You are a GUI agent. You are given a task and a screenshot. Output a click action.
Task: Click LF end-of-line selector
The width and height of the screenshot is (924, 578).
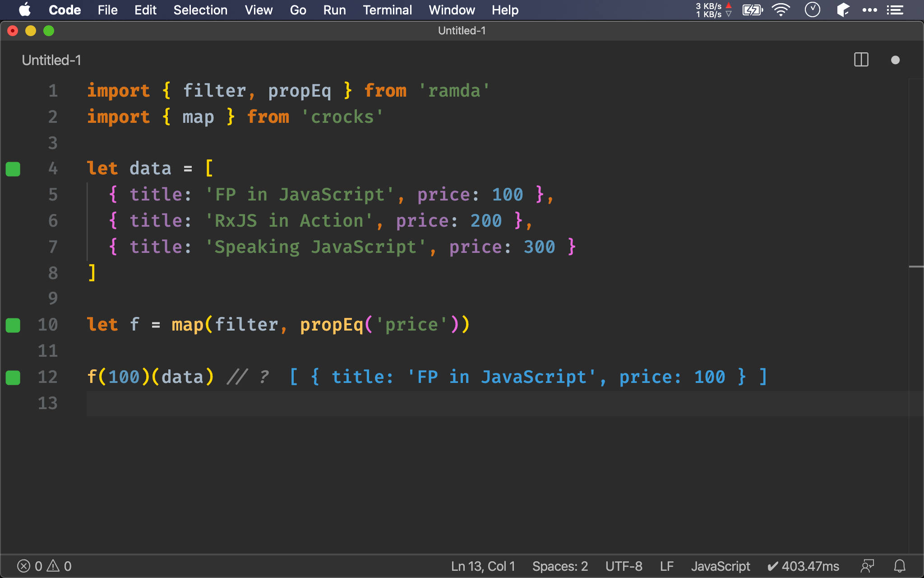coord(667,566)
